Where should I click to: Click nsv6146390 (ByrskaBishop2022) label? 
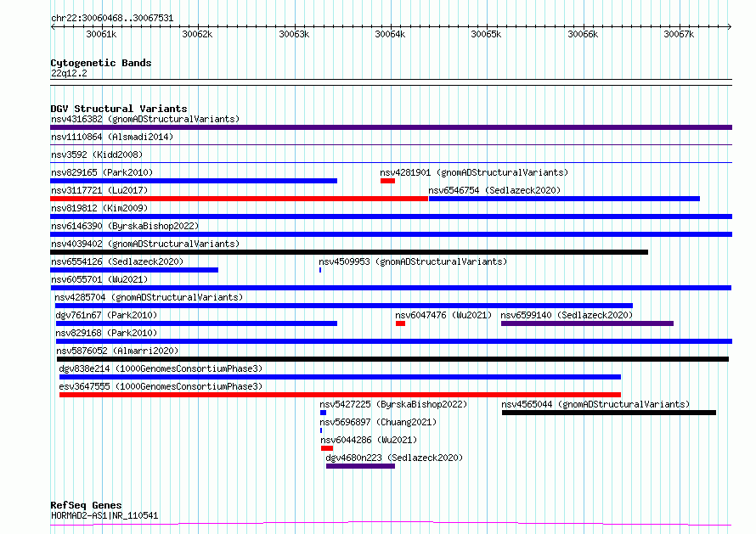pyautogui.click(x=125, y=226)
